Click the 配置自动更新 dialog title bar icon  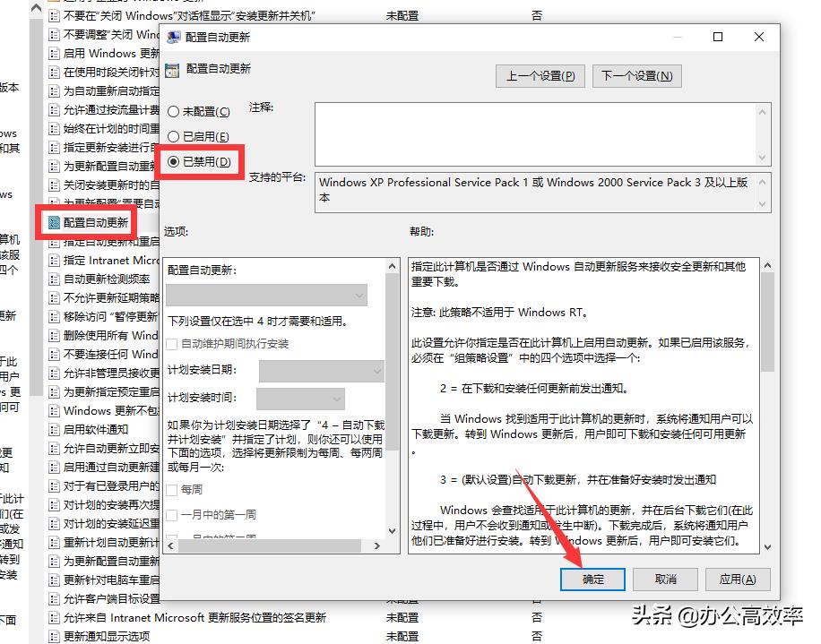pos(172,37)
